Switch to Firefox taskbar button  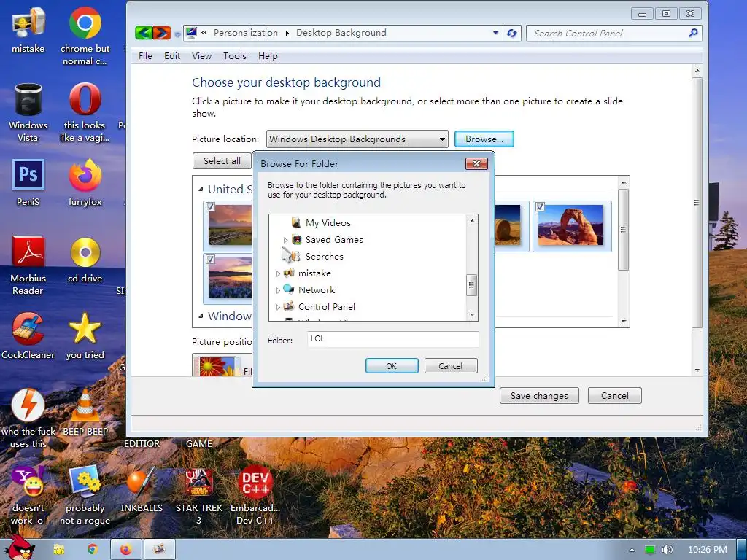pos(125,550)
